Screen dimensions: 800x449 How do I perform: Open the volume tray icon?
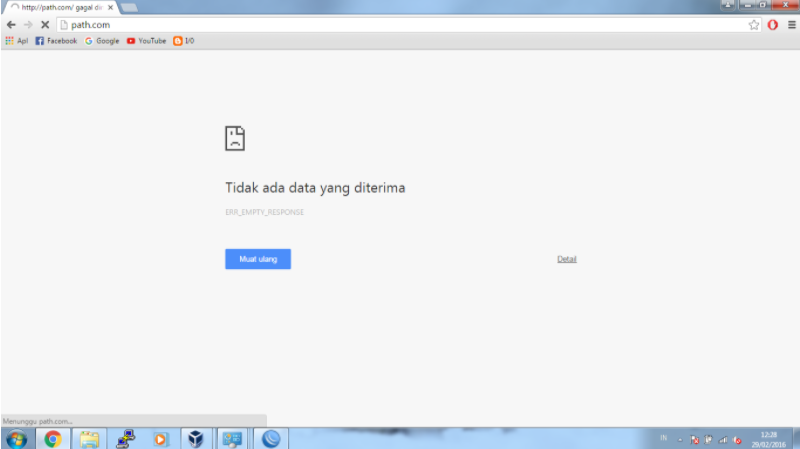pyautogui.click(x=737, y=439)
